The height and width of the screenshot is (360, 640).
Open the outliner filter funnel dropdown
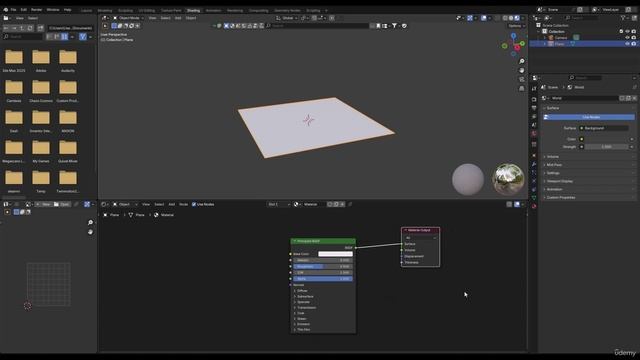coord(624,18)
